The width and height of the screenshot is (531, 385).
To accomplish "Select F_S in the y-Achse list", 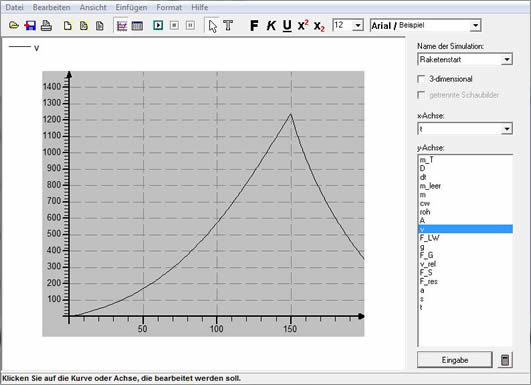I will coord(466,273).
